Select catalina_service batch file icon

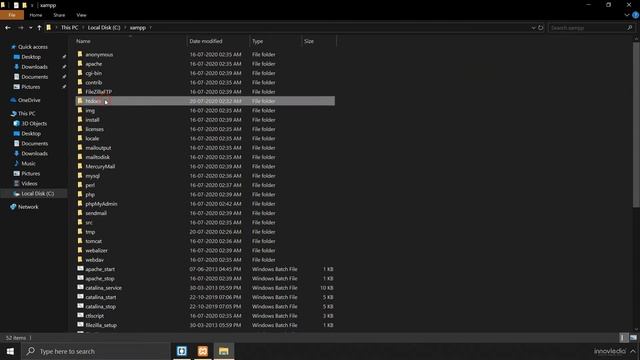pos(80,287)
